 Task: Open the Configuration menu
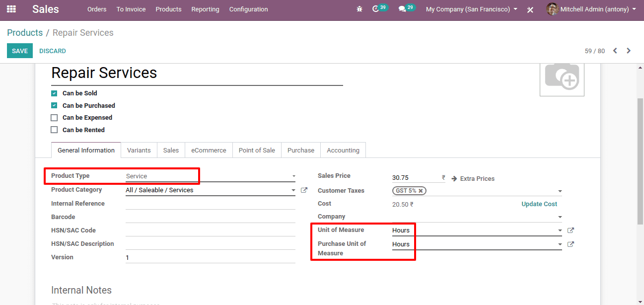(x=248, y=9)
